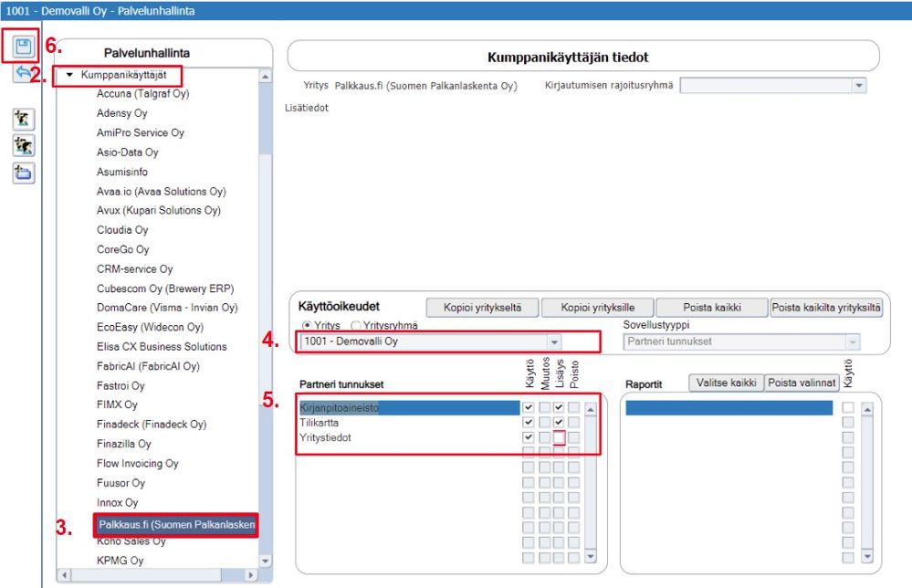Uncheck Lisäys for Tilikartta

tap(559, 422)
